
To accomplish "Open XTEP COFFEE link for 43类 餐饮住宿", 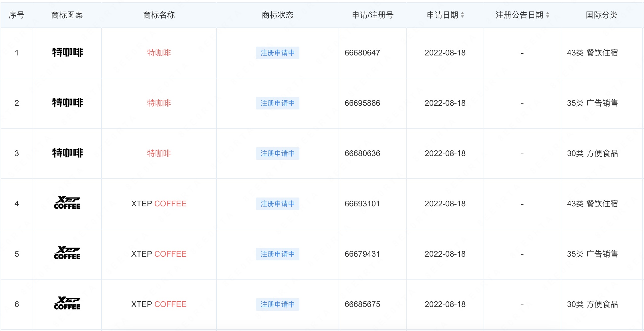I will pyautogui.click(x=159, y=204).
